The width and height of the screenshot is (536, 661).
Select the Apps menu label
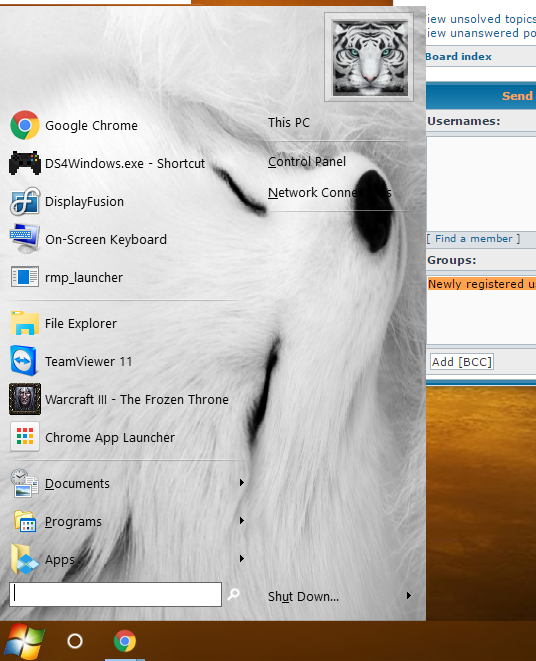click(60, 560)
